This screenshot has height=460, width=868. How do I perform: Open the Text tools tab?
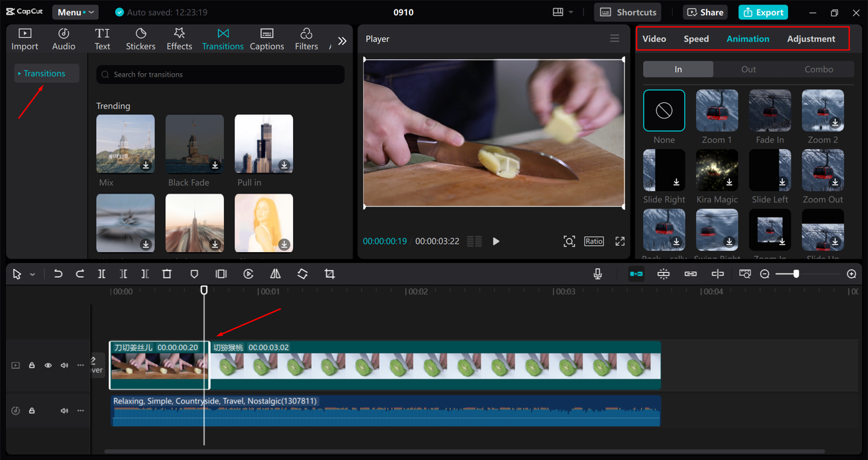click(102, 39)
